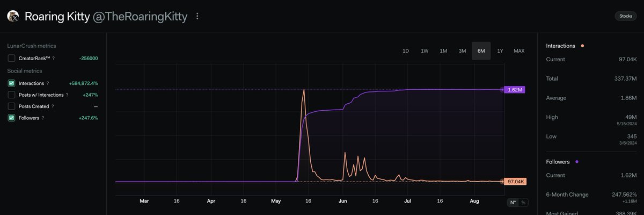Check the Posts Created checkbox
This screenshot has width=644, height=215.
[11, 106]
